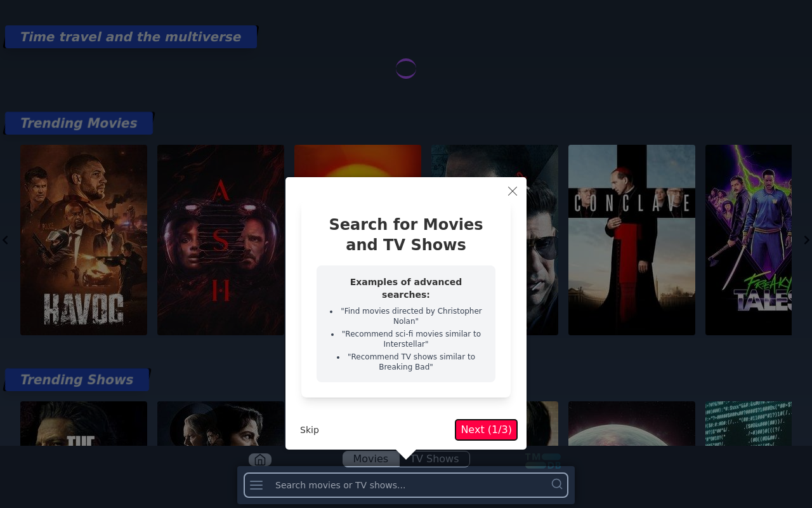
Task: Show more trending movies with right arrow
Action: coord(806,240)
